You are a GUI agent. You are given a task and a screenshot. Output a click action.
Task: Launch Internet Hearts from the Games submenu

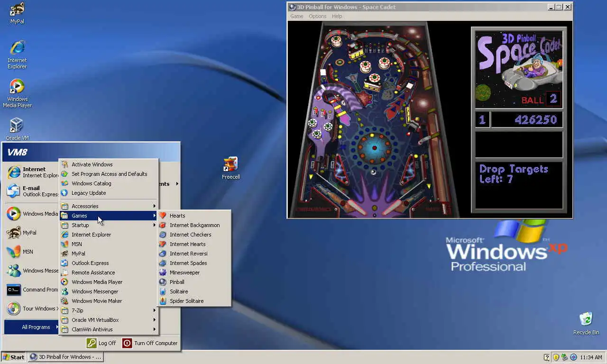click(x=194, y=244)
